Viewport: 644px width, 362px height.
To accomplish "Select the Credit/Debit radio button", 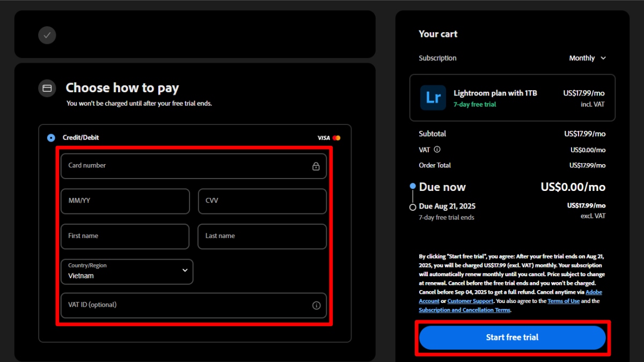I will [51, 138].
